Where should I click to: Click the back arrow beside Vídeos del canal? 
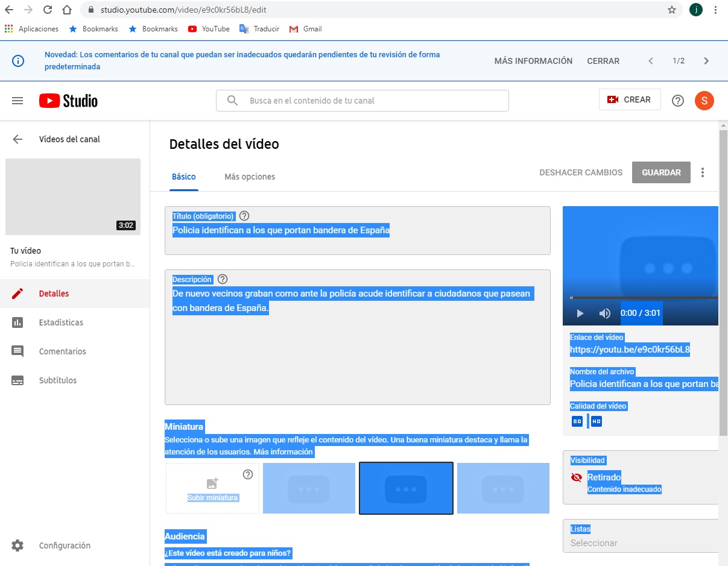point(17,139)
